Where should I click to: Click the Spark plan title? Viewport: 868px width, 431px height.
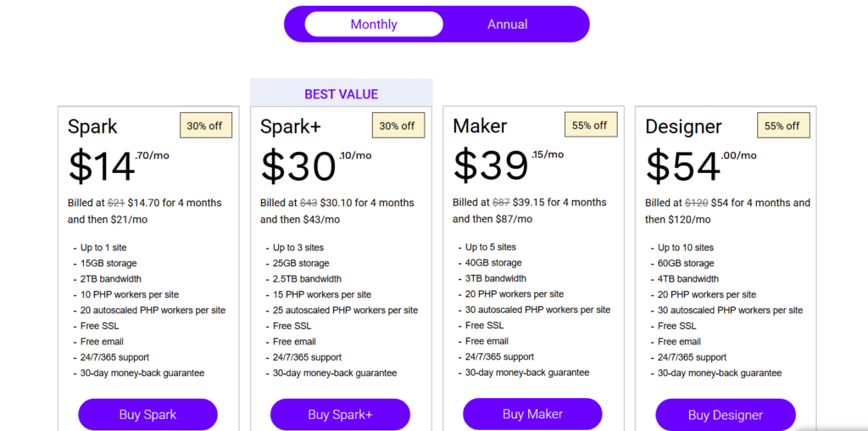coord(92,127)
